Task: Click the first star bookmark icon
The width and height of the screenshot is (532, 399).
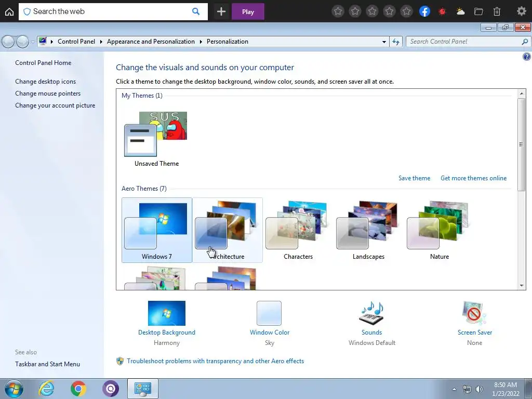Action: (x=338, y=11)
